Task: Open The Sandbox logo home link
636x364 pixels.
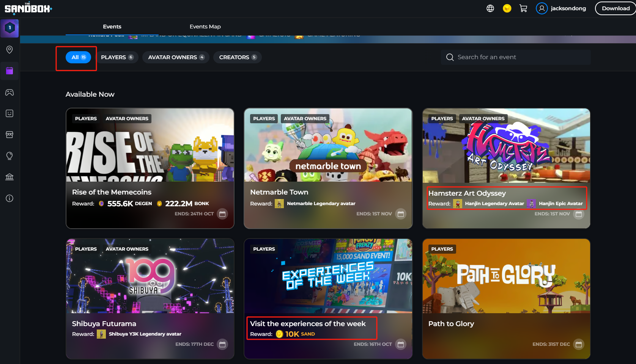Action: point(28,8)
